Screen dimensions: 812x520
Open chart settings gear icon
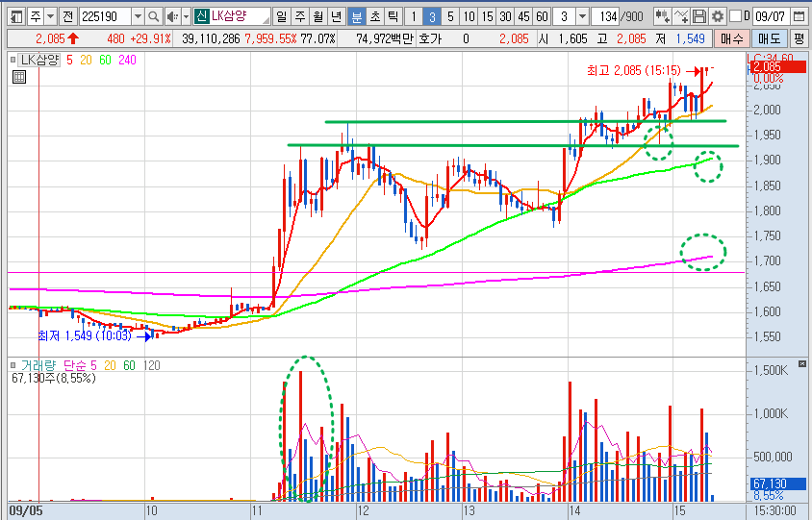coord(717,17)
